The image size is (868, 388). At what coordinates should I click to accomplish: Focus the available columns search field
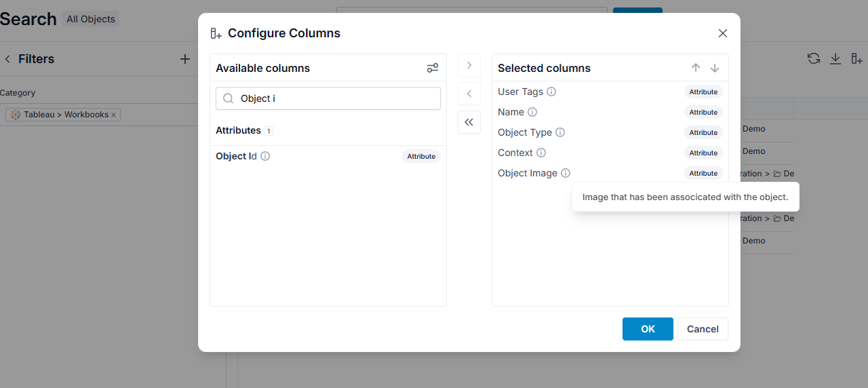pos(328,98)
